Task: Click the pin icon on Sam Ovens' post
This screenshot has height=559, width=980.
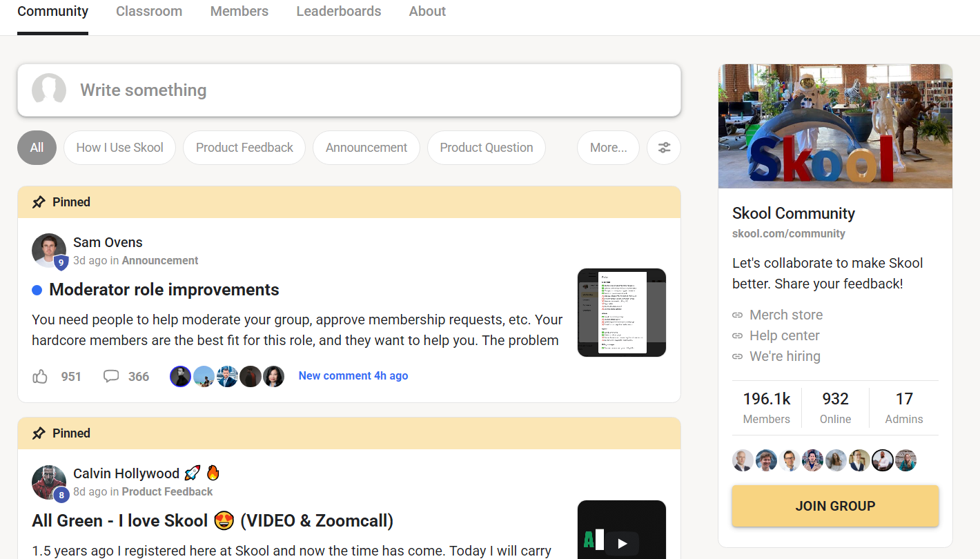Action: 39,202
